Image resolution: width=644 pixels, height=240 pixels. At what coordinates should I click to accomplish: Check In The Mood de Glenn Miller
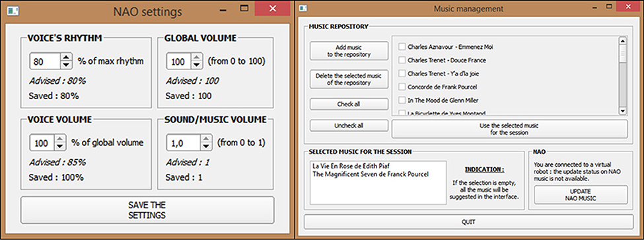click(402, 100)
